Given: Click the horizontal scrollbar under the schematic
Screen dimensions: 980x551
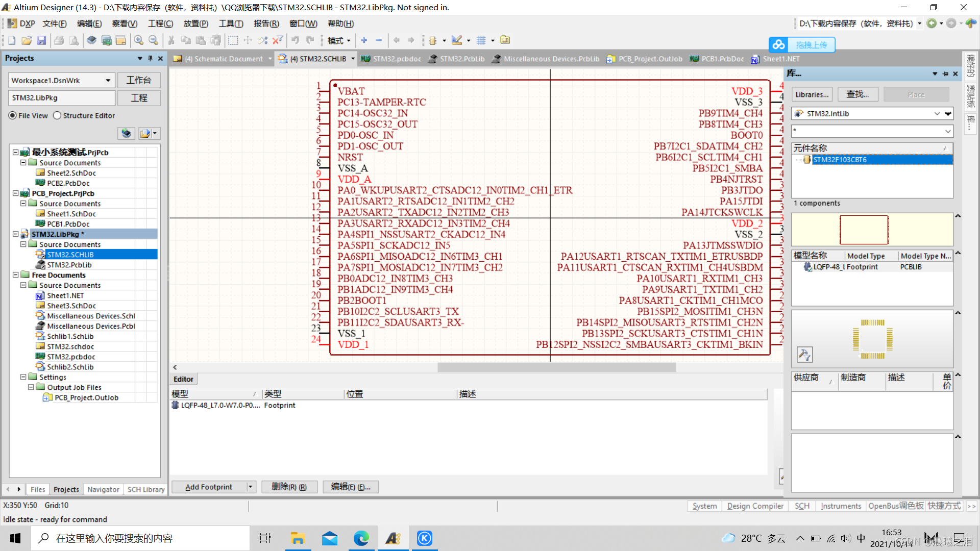Looking at the screenshot, I should 556,367.
